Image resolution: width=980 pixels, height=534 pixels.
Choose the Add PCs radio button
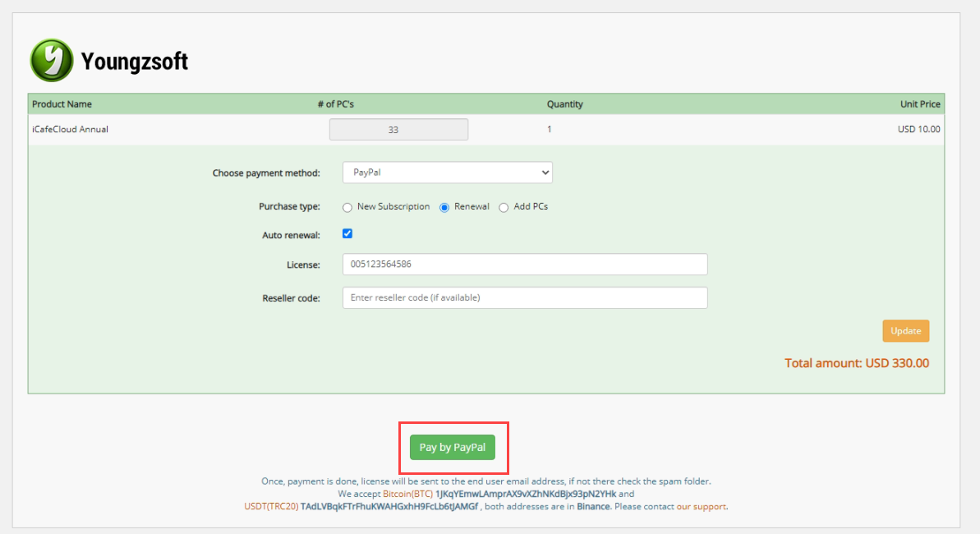[x=504, y=207]
